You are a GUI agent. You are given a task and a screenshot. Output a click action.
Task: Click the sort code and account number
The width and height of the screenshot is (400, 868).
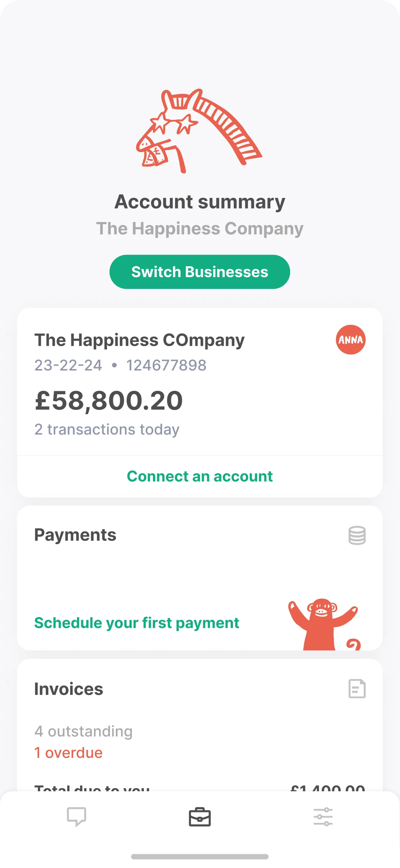(120, 365)
